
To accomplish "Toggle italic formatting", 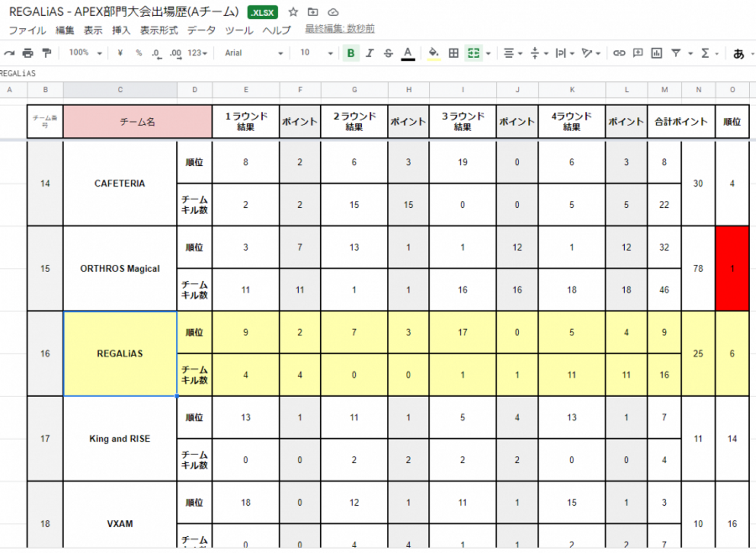I will 370,53.
